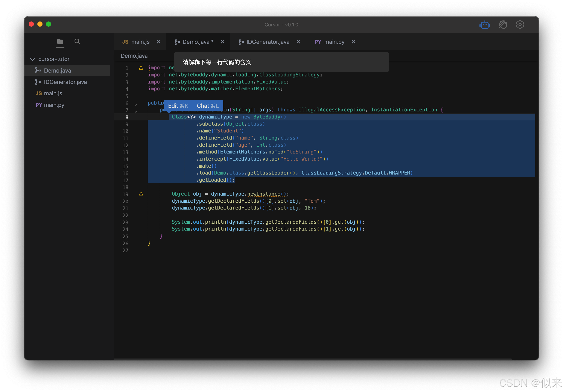
Task: Click the waving hand icon
Action: 503,25
